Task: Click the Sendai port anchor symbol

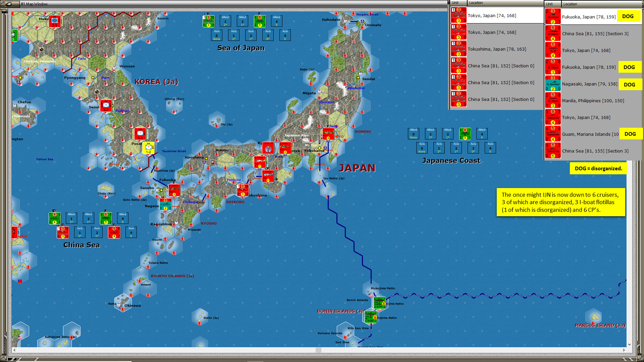Action: (361, 74)
